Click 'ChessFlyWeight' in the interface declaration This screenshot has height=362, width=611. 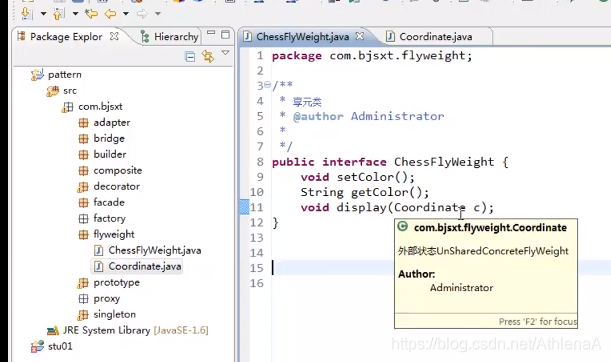pos(444,162)
